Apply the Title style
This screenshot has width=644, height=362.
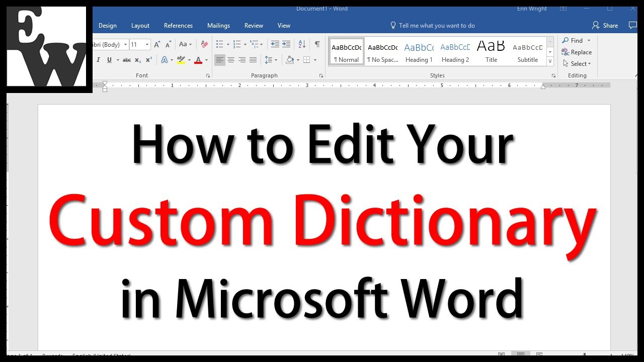coord(491,52)
